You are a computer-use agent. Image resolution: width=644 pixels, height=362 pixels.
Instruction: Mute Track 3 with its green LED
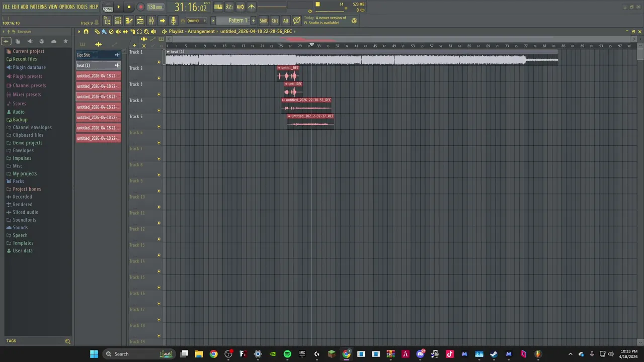159,95
